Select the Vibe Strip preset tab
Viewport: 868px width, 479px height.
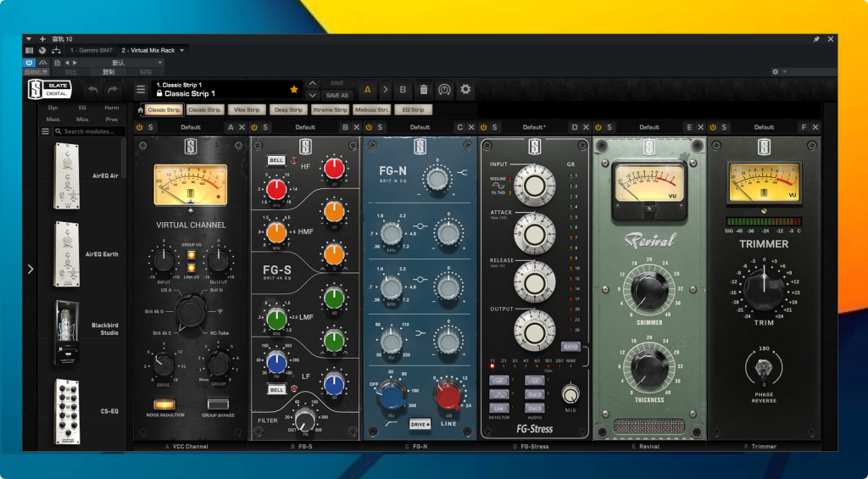[x=247, y=109]
